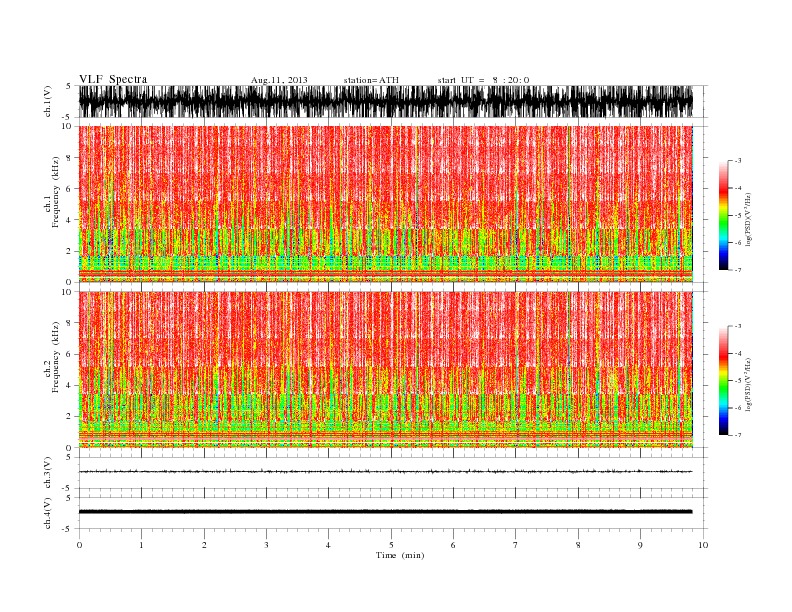Click the "ch.1(V)" axis label
The image size is (792, 612).
pyautogui.click(x=48, y=101)
